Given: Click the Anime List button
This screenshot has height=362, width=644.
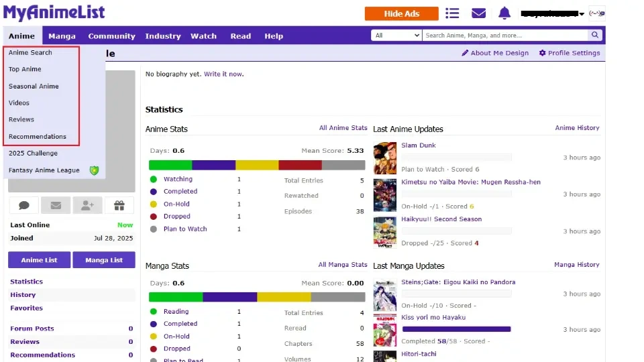Looking at the screenshot, I should click(x=40, y=260).
